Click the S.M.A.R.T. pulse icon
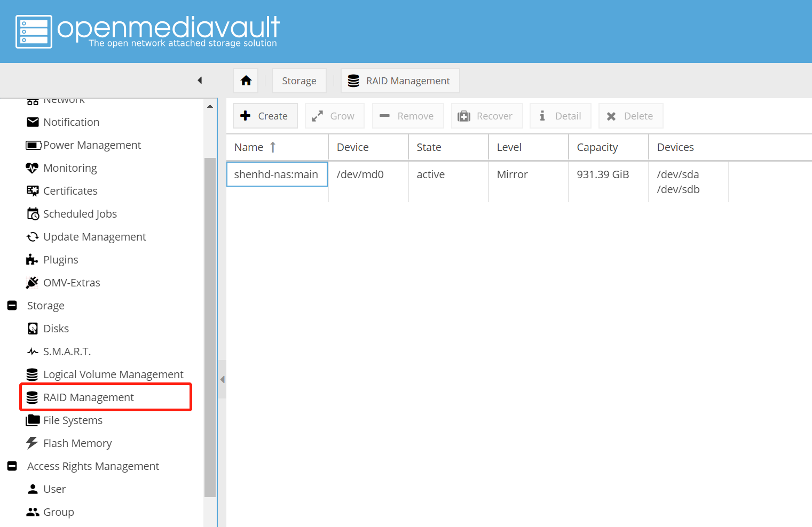 tap(33, 352)
